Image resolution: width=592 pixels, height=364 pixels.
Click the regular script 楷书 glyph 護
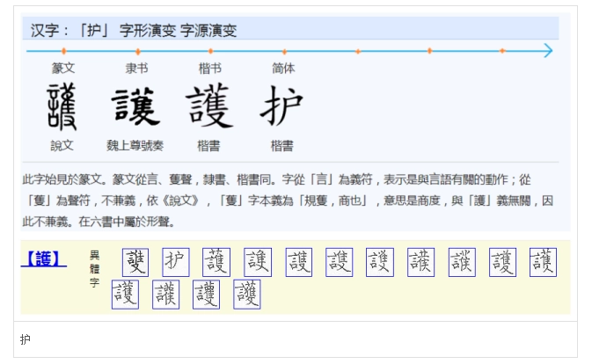(209, 107)
